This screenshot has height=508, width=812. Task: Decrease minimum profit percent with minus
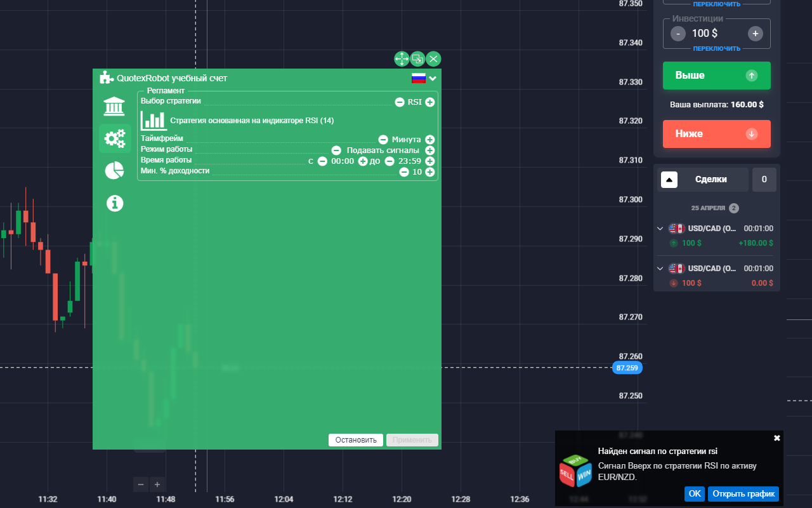pyautogui.click(x=404, y=172)
